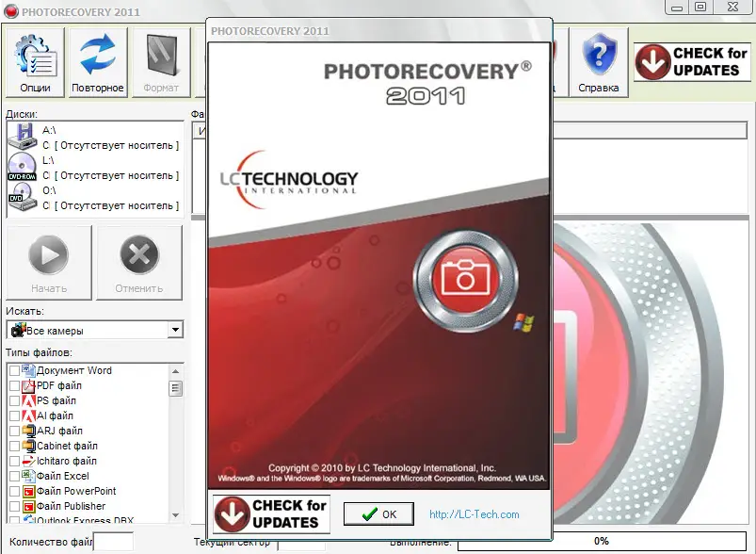Screen dimensions: 756x554
Task: Click the Excel file type icon
Action: tap(29, 476)
